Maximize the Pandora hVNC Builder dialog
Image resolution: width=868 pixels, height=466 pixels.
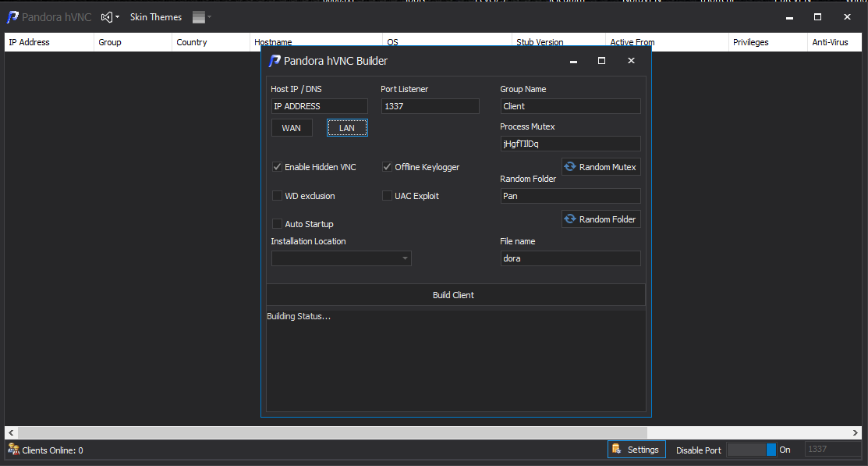pyautogui.click(x=602, y=61)
